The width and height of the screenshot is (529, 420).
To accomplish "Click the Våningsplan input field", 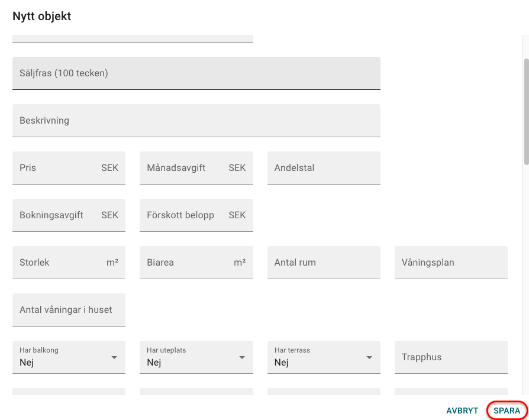I will click(x=451, y=263).
